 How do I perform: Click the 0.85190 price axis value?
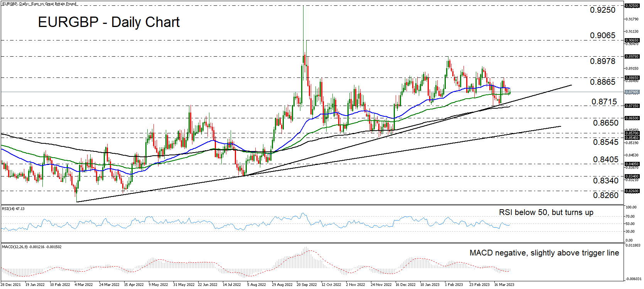(x=632, y=143)
